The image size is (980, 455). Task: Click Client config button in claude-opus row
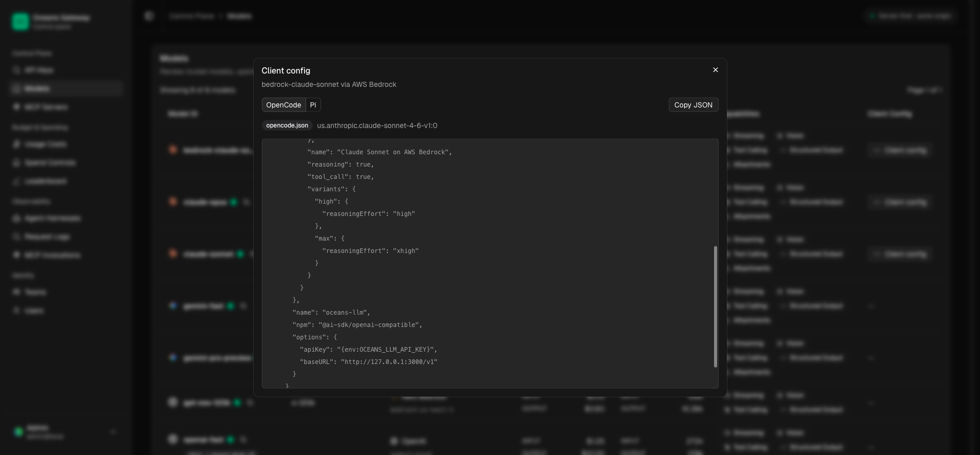[x=899, y=202]
